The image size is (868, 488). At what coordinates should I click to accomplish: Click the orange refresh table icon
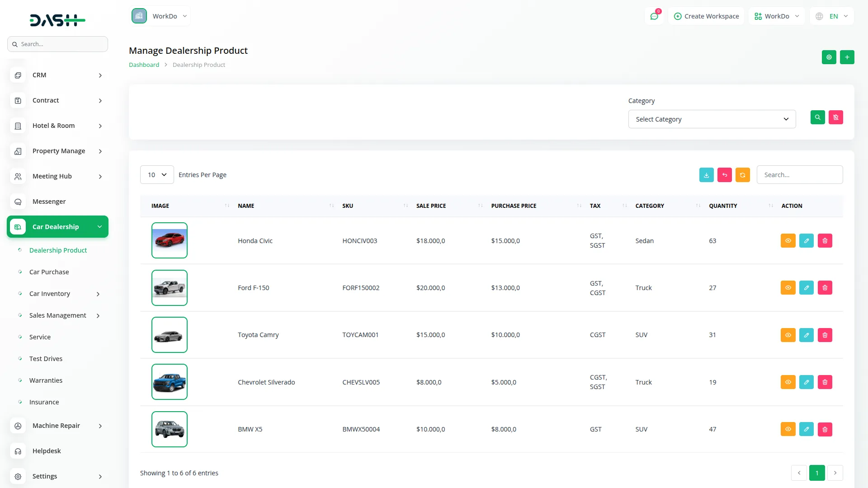742,175
